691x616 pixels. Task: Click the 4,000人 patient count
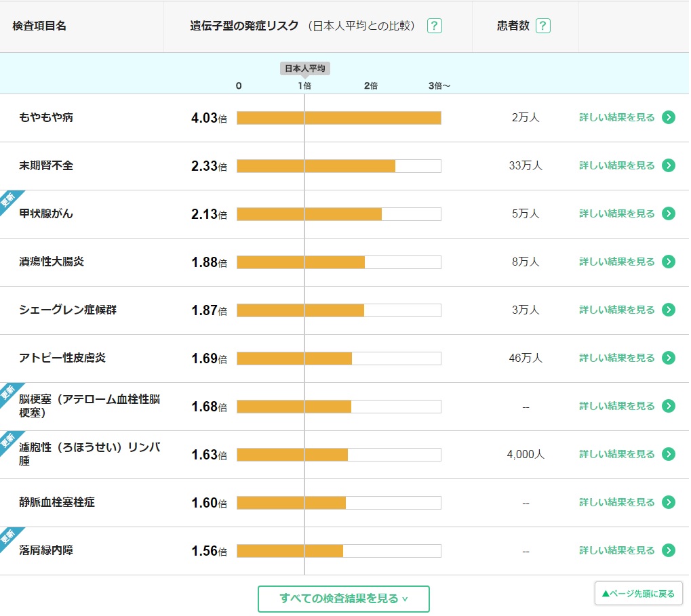[x=527, y=455]
